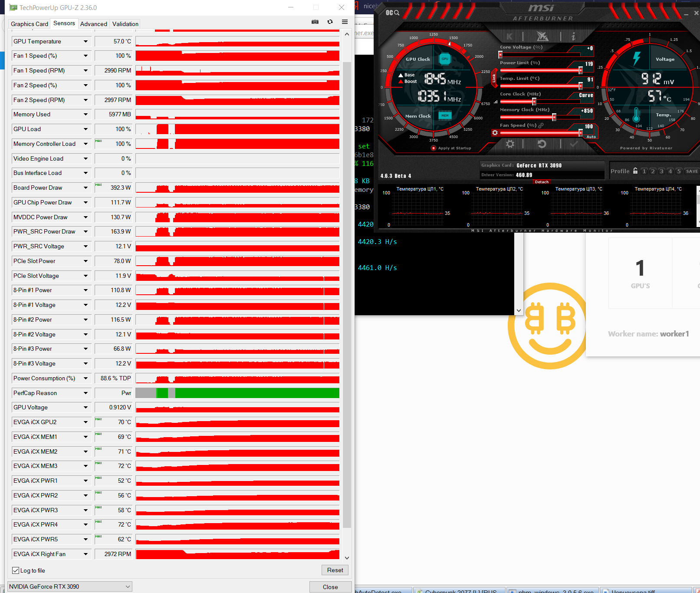The image size is (700, 593).
Task: Save the Afterburner profile with SAVE
Action: coord(692,171)
